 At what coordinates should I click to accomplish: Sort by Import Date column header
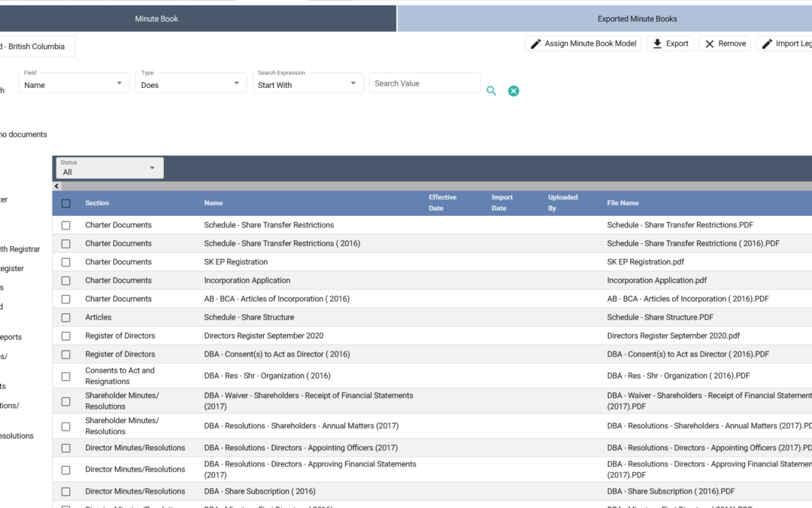pos(501,202)
